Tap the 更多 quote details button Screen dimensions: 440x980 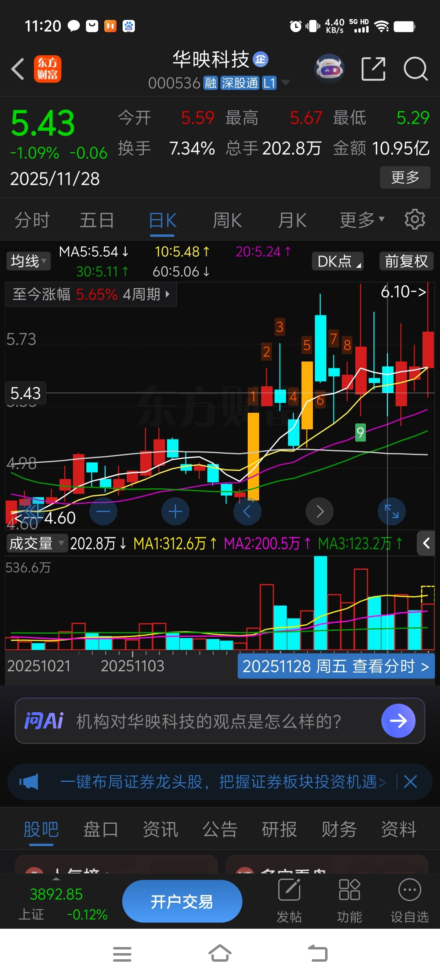(405, 177)
